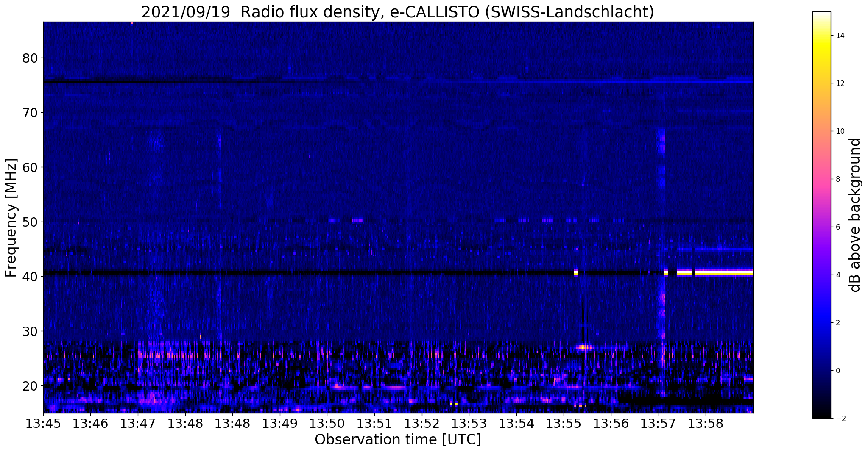Click the bright yellow spot near 27 MHz
This screenshot has width=868, height=452.
tap(584, 347)
